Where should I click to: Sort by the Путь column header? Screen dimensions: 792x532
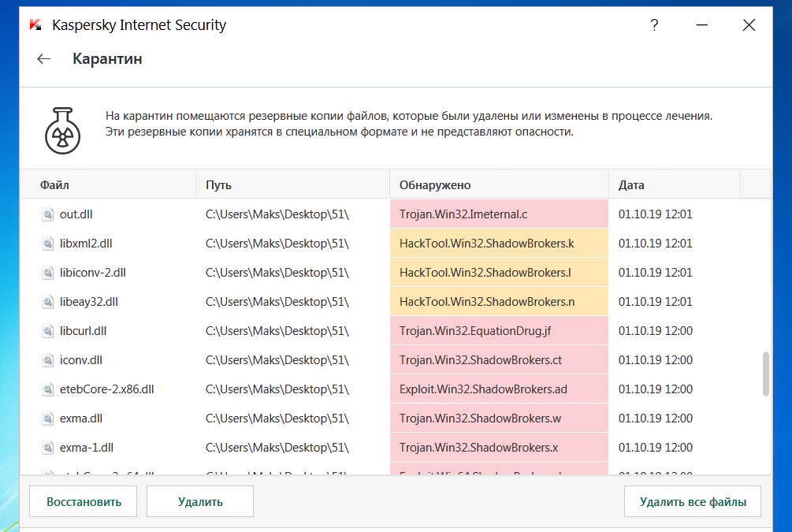point(218,185)
